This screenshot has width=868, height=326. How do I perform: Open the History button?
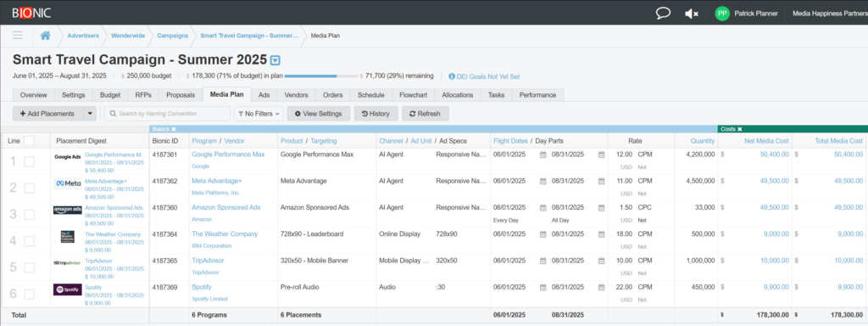click(376, 114)
